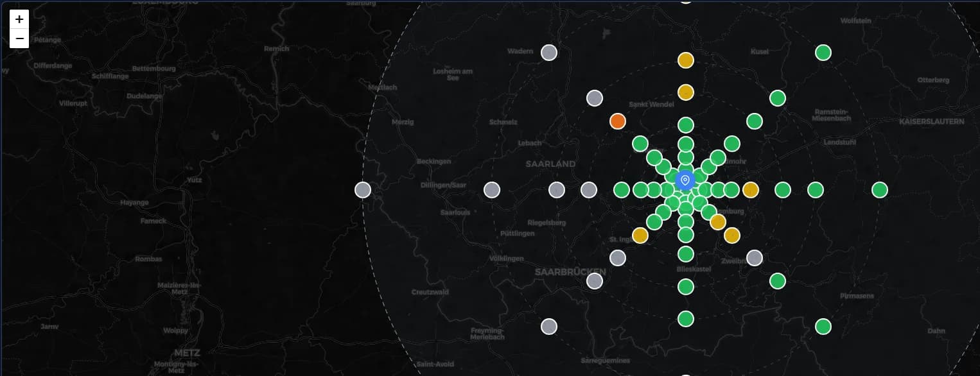Screen dimensions: 980x376
Task: Select the orange marker on the map
Action: click(618, 121)
